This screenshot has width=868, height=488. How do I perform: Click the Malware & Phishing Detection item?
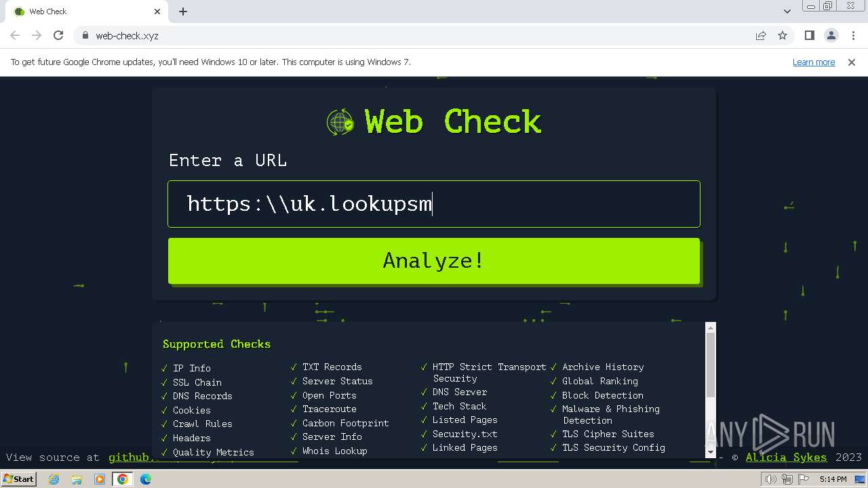(x=610, y=414)
